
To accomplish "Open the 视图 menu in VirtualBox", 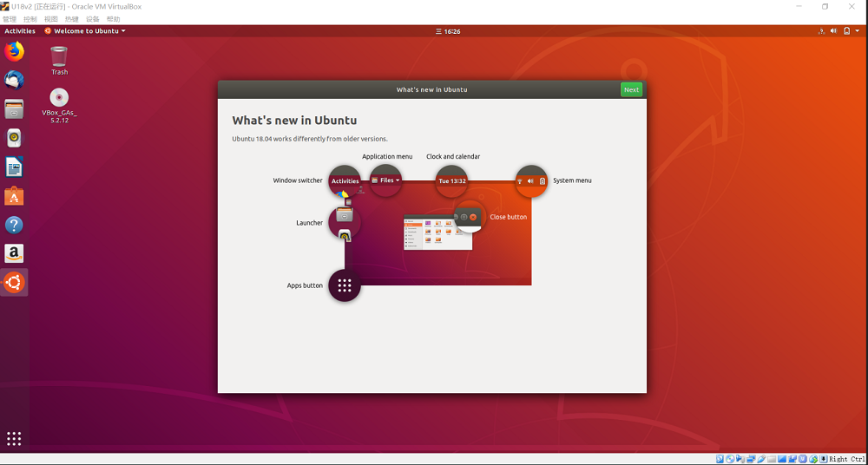I will (51, 19).
